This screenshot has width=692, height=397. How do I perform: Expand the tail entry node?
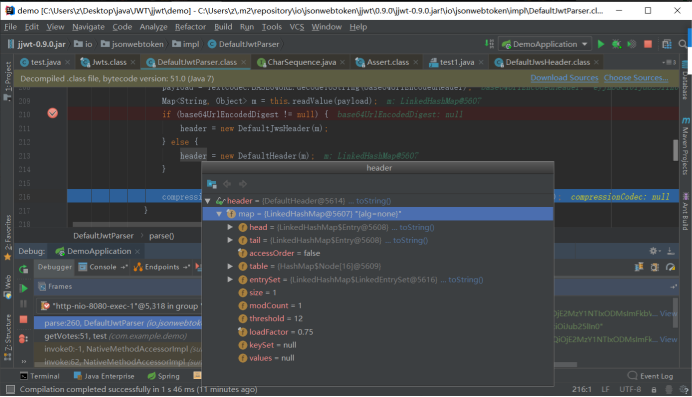point(230,240)
